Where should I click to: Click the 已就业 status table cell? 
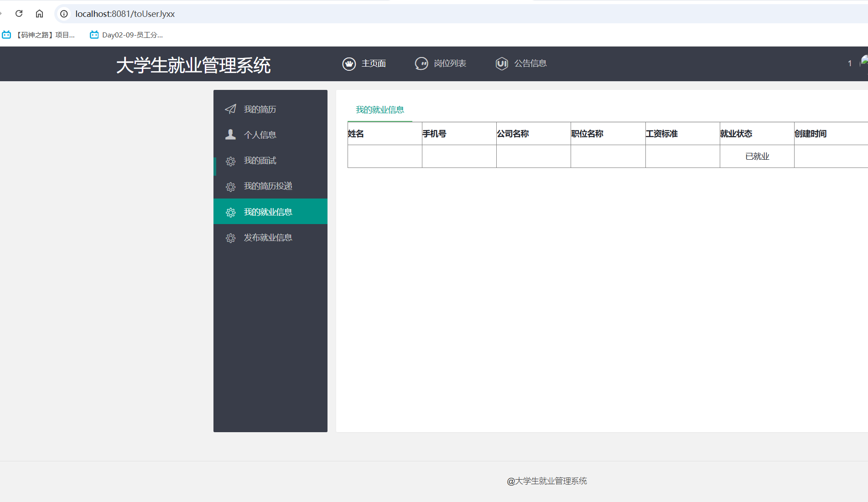click(757, 157)
